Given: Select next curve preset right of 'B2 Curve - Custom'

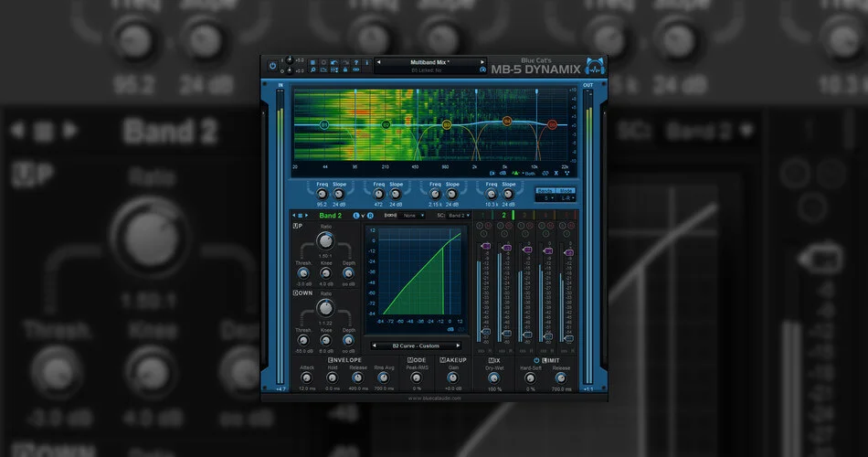Looking at the screenshot, I should coord(458,345).
